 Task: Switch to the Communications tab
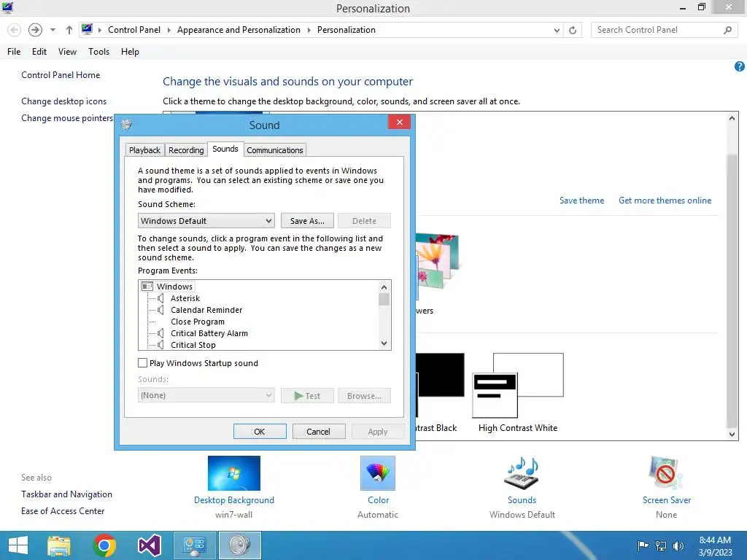click(275, 150)
